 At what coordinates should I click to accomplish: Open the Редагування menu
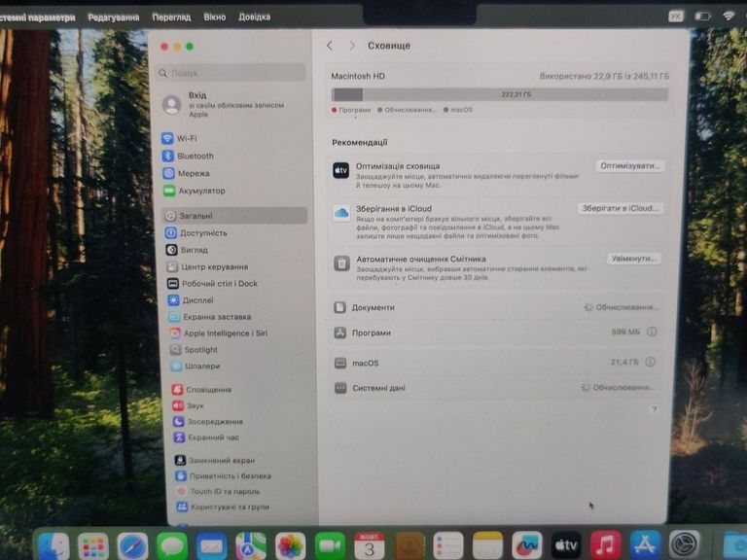tap(114, 17)
